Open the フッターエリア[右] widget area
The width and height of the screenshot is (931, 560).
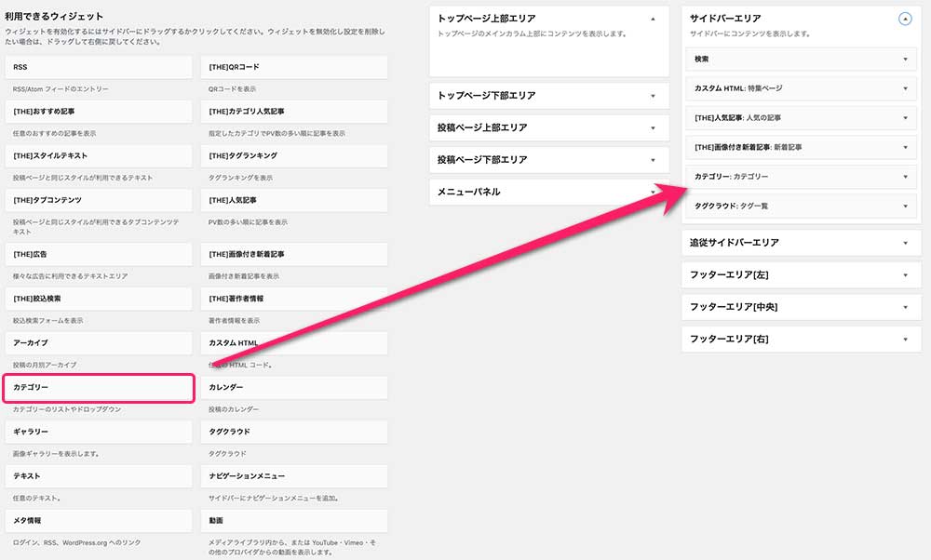tap(904, 339)
